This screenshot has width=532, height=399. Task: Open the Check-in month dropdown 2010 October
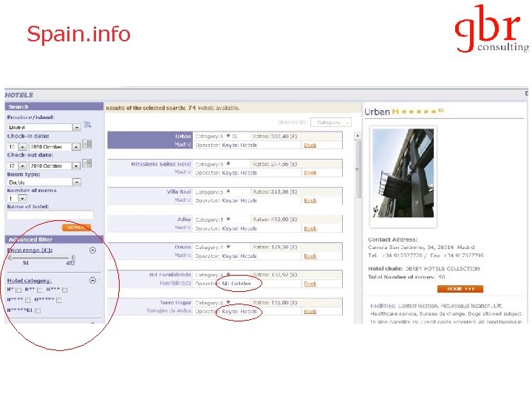[x=54, y=147]
